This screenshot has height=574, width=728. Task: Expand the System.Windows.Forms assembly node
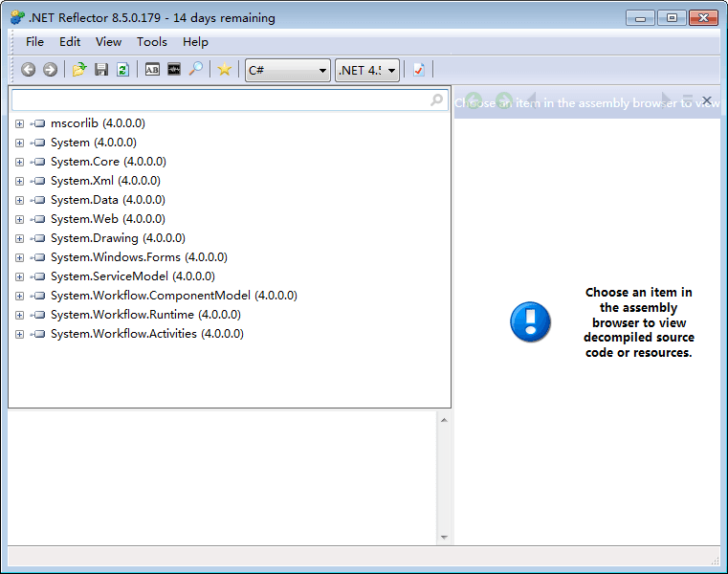coord(19,257)
